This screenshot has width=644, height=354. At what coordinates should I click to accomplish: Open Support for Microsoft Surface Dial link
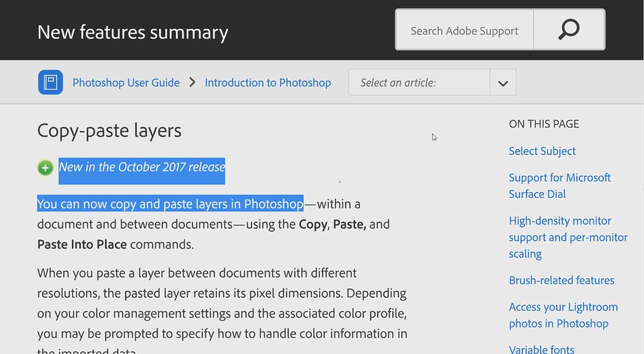560,186
